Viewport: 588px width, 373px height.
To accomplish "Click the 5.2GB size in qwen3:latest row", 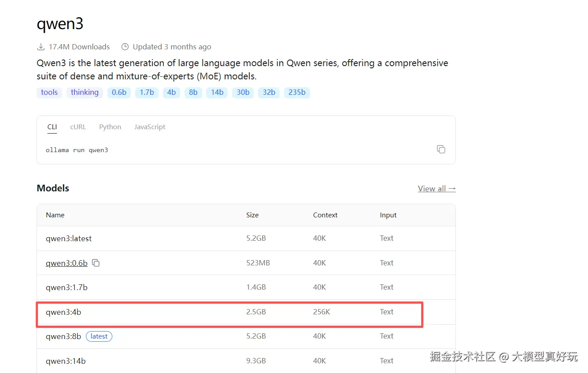I will [x=256, y=238].
